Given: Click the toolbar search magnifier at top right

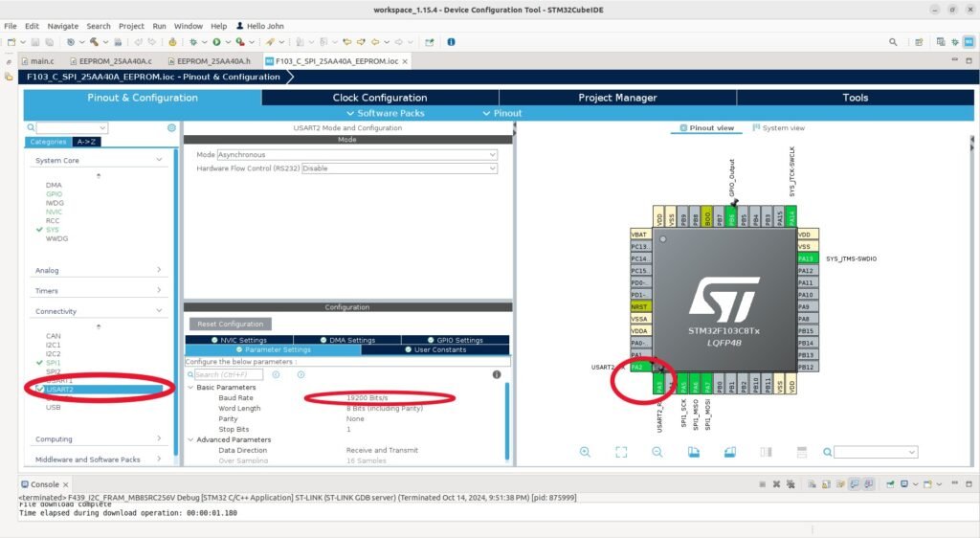Looking at the screenshot, I should (893, 42).
